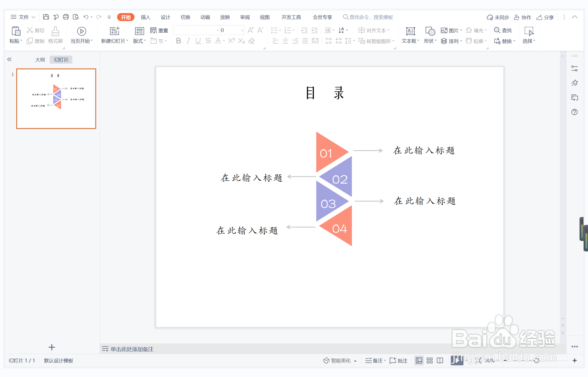This screenshot has width=588, height=377.
Task: Click 单击此处添加备注 to add notes
Action: 132,349
